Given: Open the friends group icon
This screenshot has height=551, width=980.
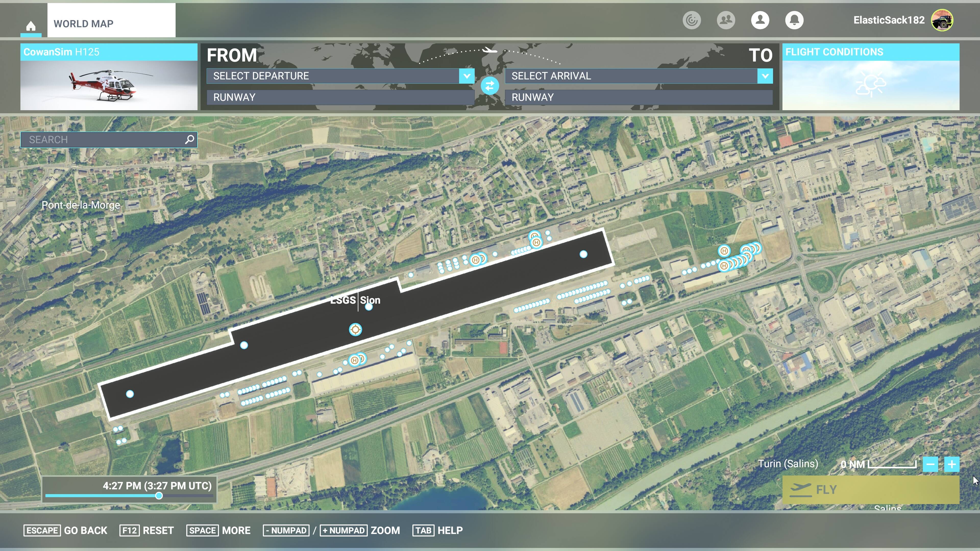Looking at the screenshot, I should point(726,20).
